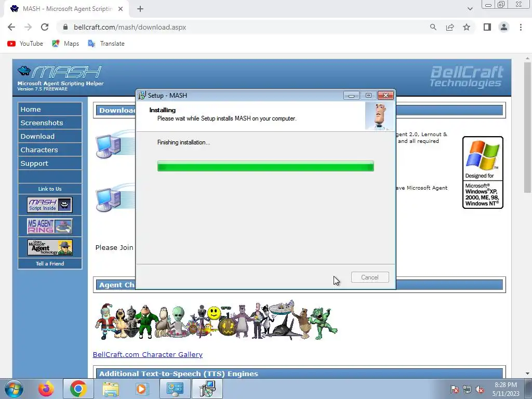Open Screenshots in the sidebar menu
The image size is (532, 399).
(50, 123)
